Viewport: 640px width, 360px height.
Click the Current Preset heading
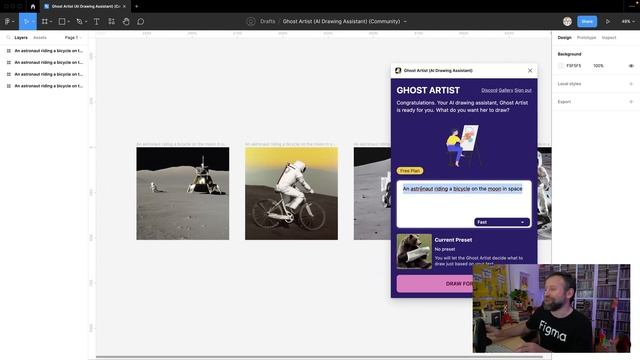pos(453,240)
